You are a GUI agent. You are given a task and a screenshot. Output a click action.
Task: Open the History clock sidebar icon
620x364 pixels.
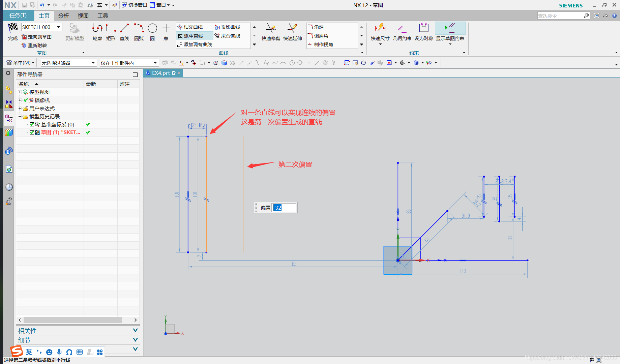pyautogui.click(x=9, y=187)
